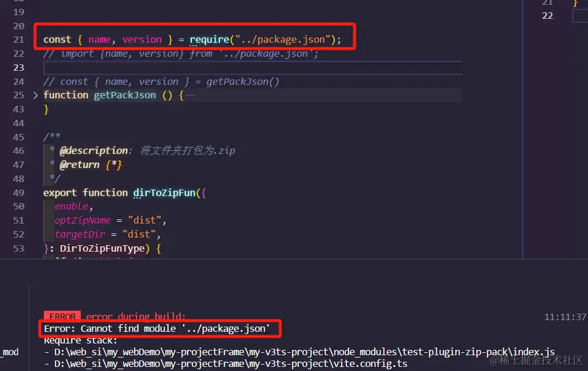Click the @return comment tag
Screen dimensions: 588x371
[x=80, y=164]
